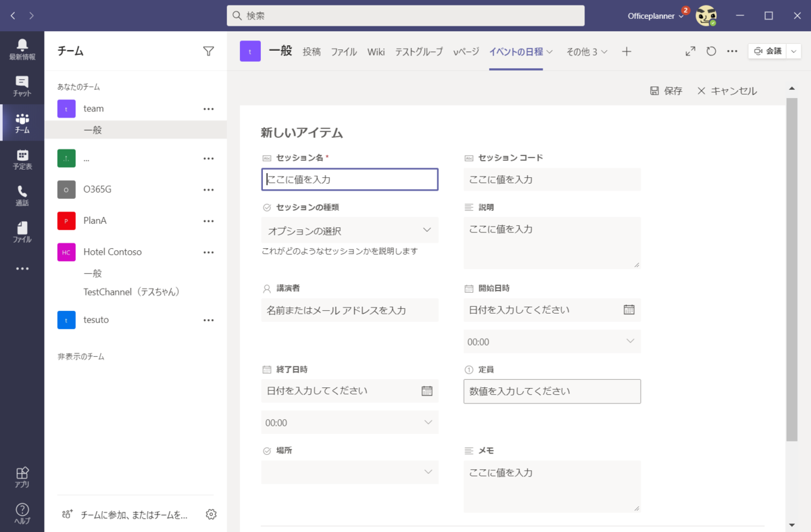Screen dimensions: 811x532
Task: Click the 説明 text area
Action: (552, 243)
